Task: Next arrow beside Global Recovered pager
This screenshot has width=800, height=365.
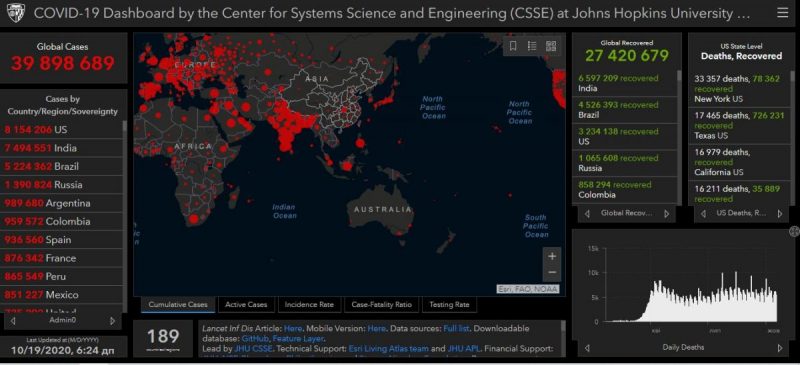Action: (x=666, y=214)
